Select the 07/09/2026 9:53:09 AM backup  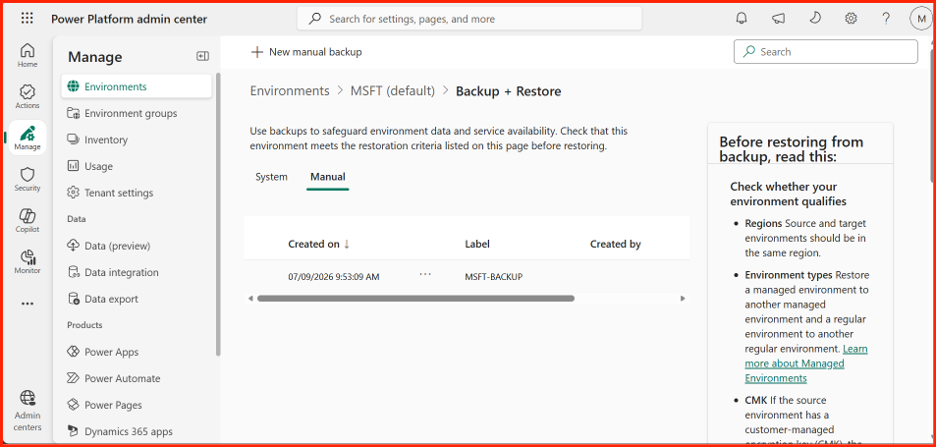pyautogui.click(x=334, y=277)
